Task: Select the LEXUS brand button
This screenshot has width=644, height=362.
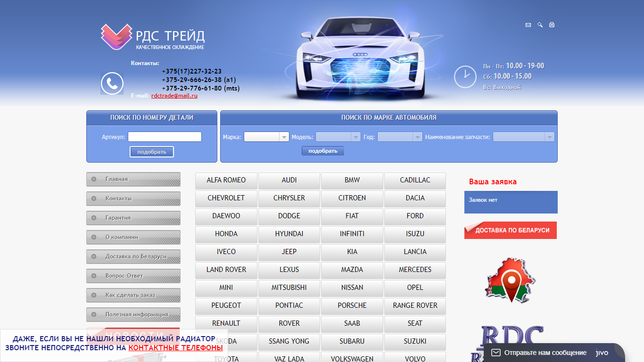Action: tap(289, 270)
